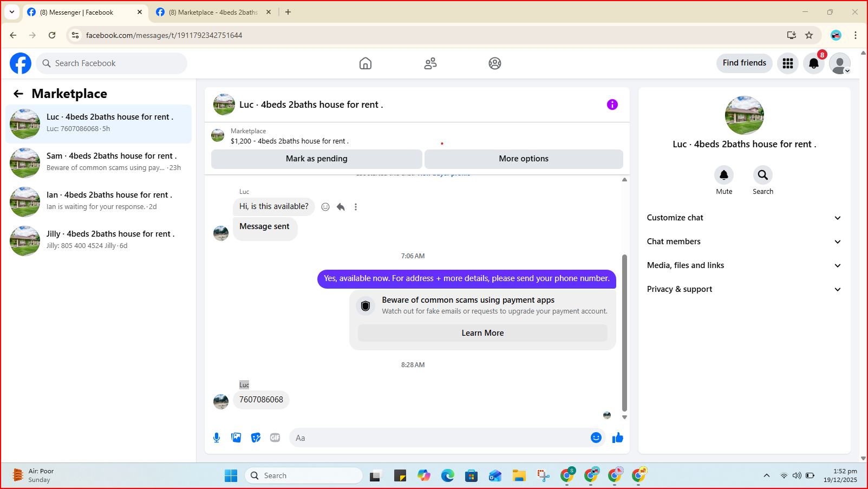
Task: Go to the Home feed icon
Action: pos(366,63)
